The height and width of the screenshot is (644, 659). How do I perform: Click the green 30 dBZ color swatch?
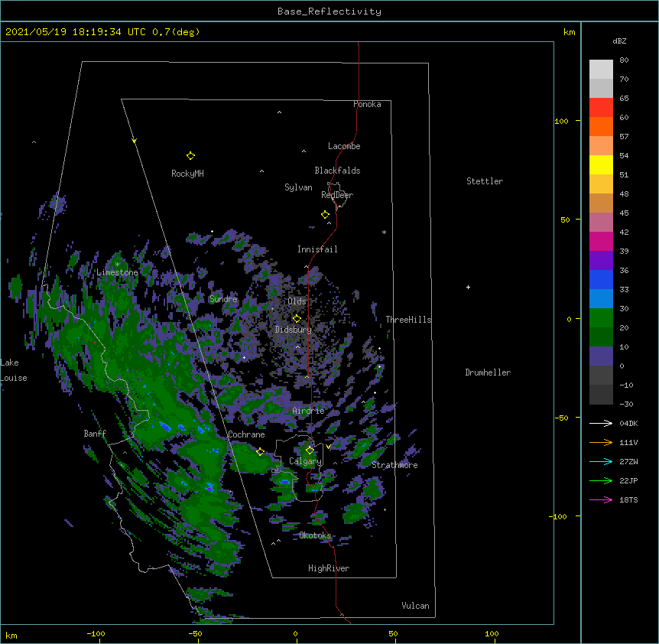(601, 318)
